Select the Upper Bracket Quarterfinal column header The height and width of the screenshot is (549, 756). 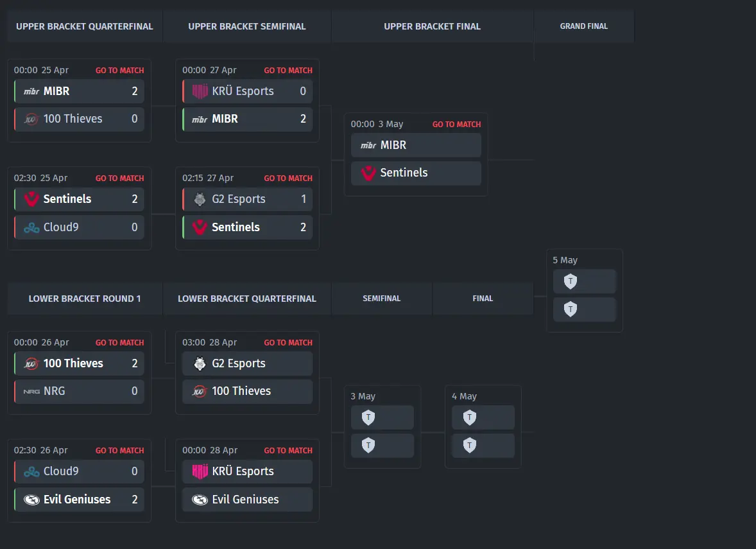pyautogui.click(x=85, y=26)
